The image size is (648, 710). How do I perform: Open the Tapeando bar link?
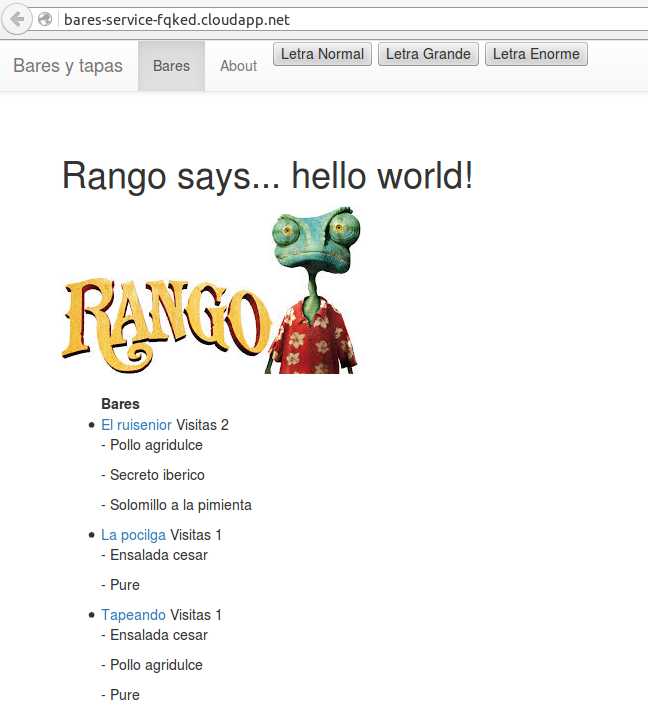pyautogui.click(x=133, y=615)
